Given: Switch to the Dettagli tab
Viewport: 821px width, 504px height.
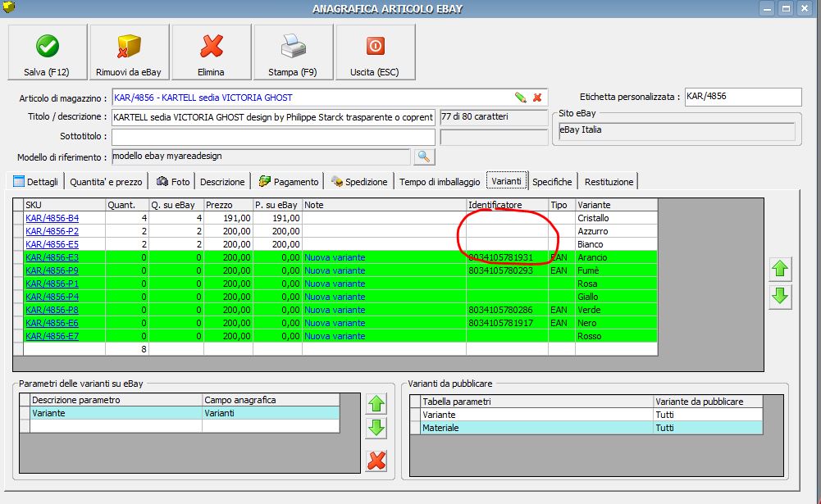Looking at the screenshot, I should (x=36, y=181).
